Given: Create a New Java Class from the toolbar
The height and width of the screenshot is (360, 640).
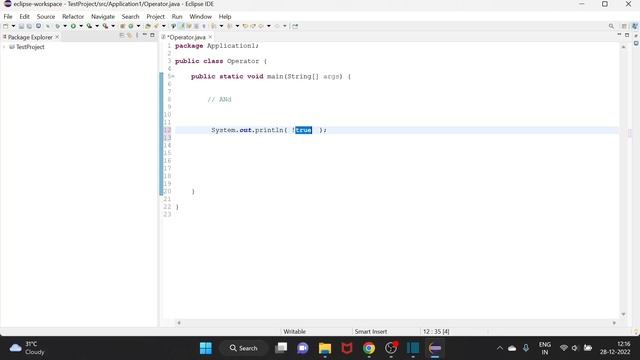Looking at the screenshot, I should (131, 26).
